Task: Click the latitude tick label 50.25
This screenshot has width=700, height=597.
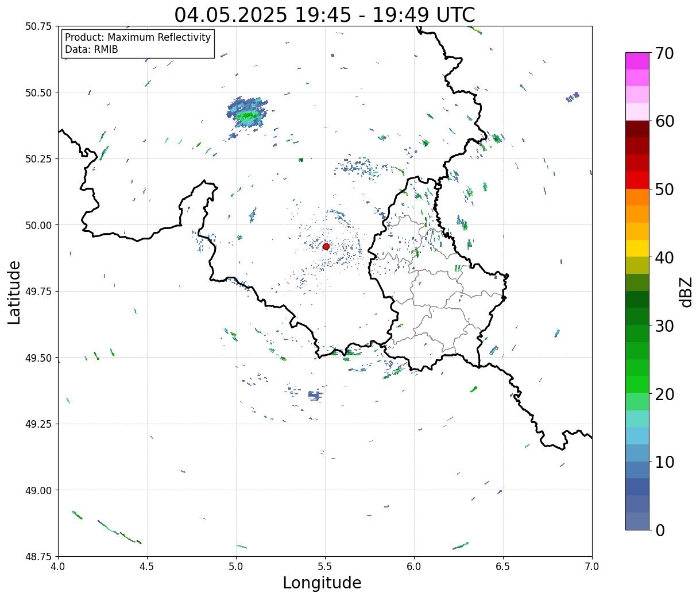Action: 38,159
